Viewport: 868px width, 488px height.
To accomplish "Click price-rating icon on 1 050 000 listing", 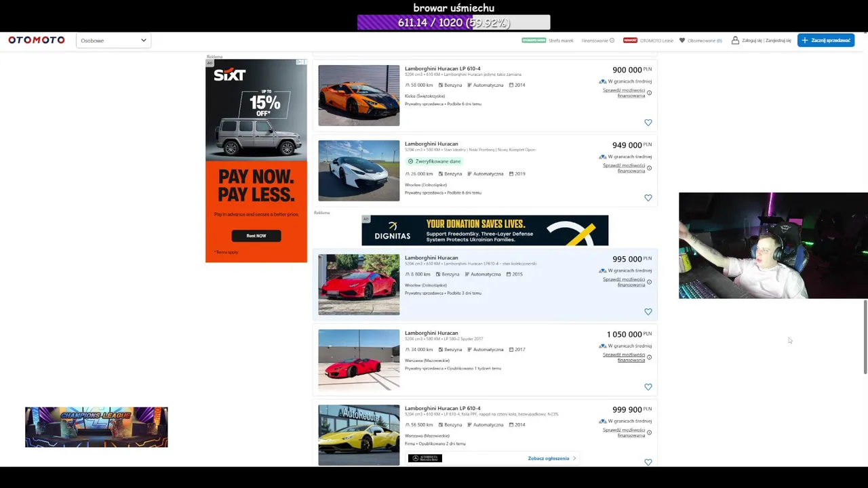I will pos(602,346).
